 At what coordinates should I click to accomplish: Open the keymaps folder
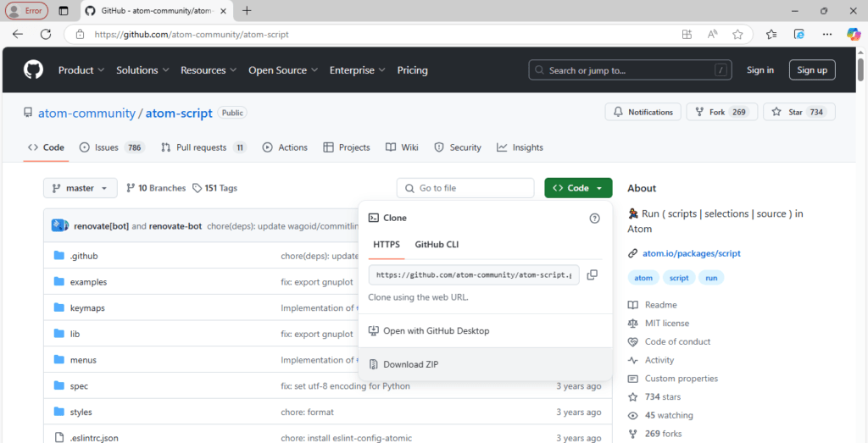87,308
